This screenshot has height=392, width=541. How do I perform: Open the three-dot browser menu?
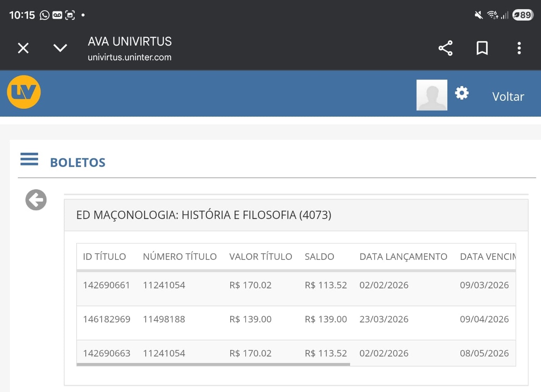[519, 48]
